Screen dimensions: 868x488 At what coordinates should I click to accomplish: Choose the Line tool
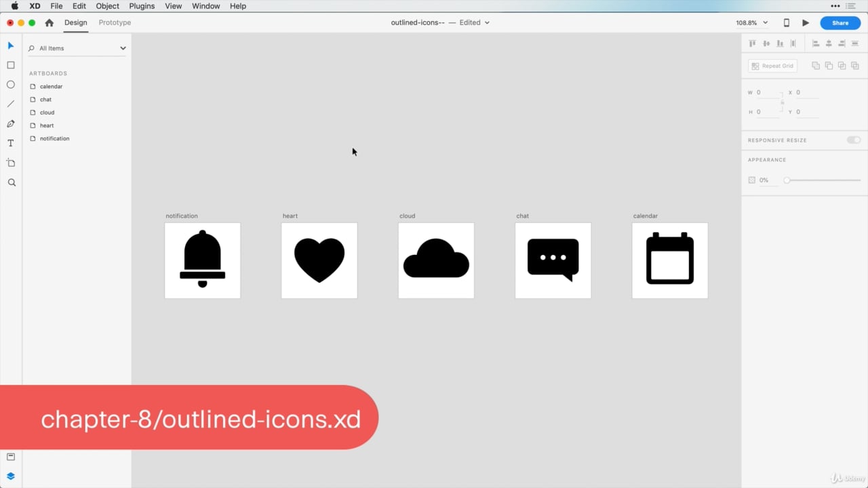11,104
